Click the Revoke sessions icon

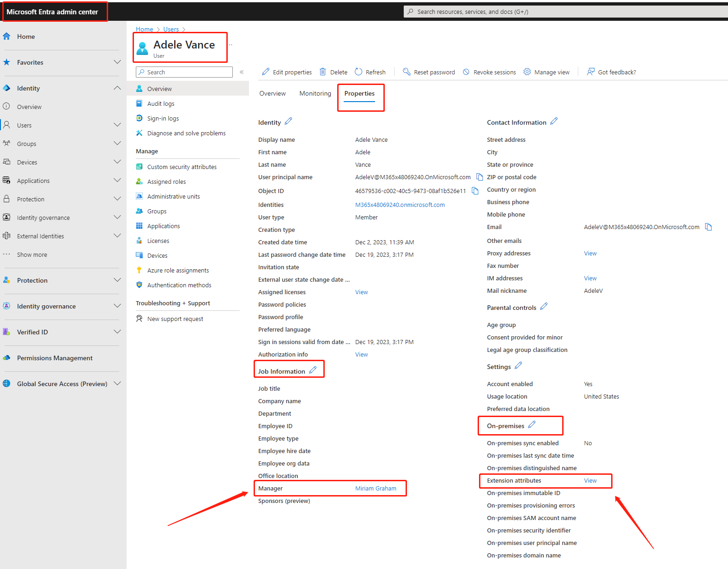click(x=466, y=72)
